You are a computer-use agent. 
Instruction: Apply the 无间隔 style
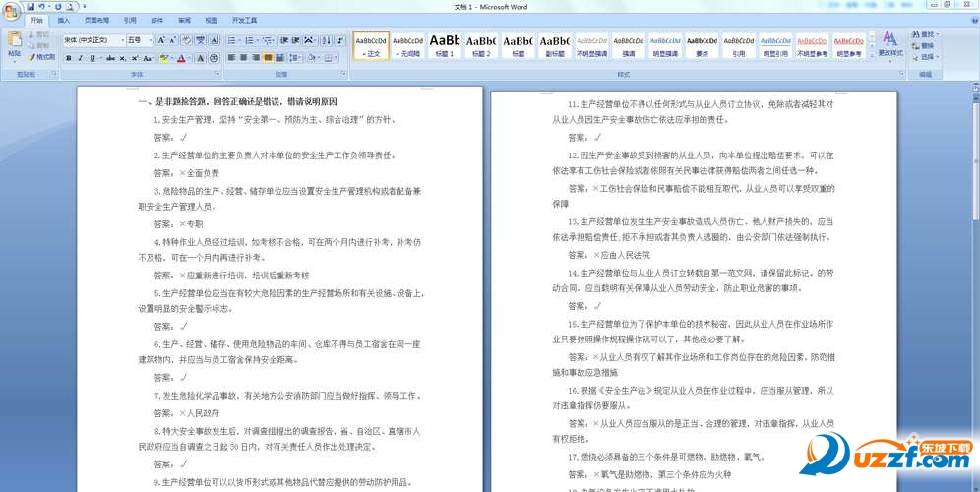pyautogui.click(x=408, y=45)
